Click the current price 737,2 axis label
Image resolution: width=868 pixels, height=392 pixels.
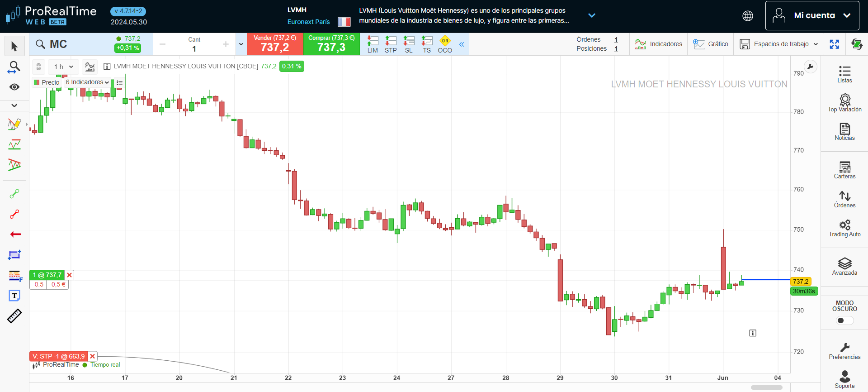pos(801,282)
